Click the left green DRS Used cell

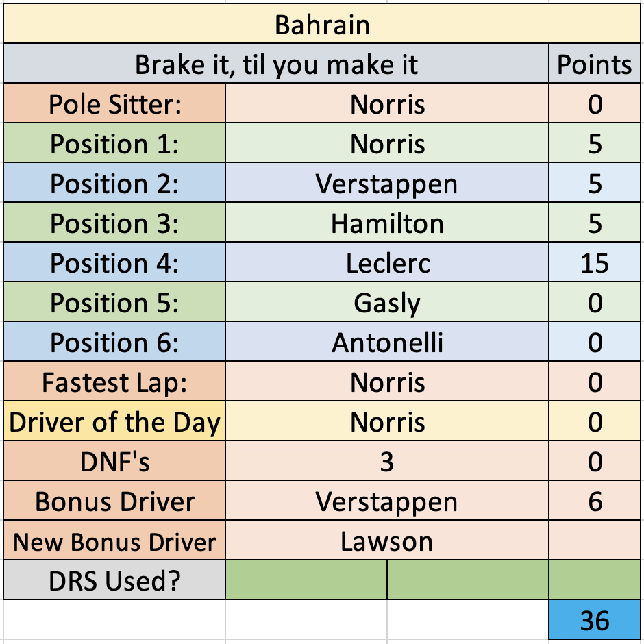pyautogui.click(x=306, y=580)
